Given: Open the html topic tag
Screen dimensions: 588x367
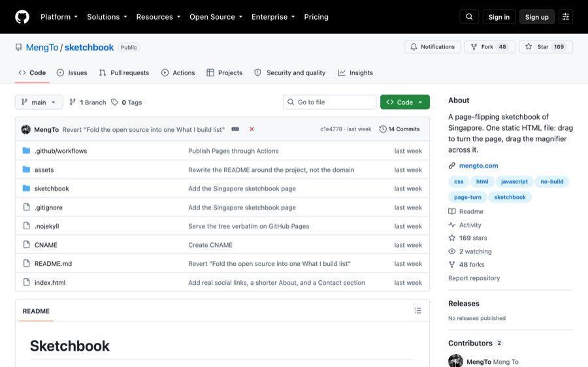Looking at the screenshot, I should click(x=482, y=182).
